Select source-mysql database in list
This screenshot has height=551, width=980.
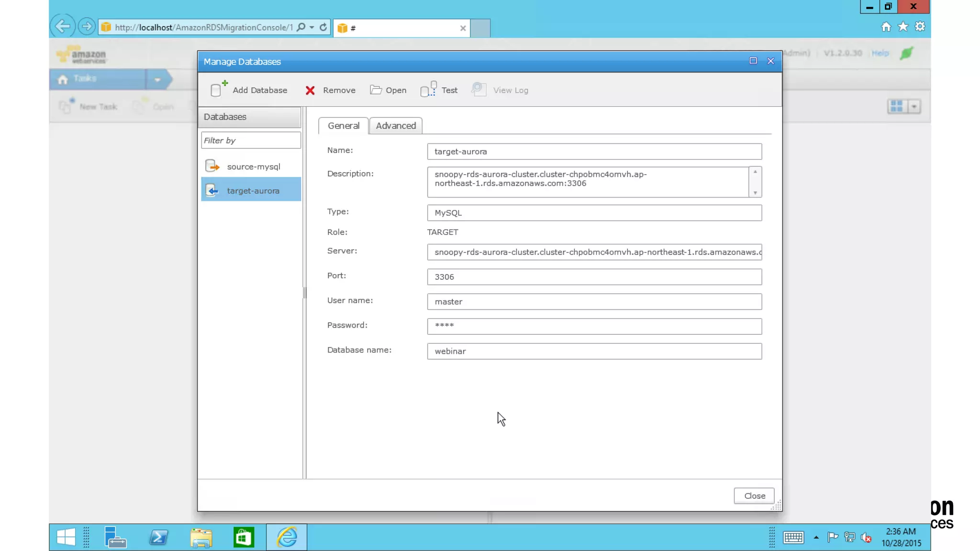pyautogui.click(x=253, y=166)
